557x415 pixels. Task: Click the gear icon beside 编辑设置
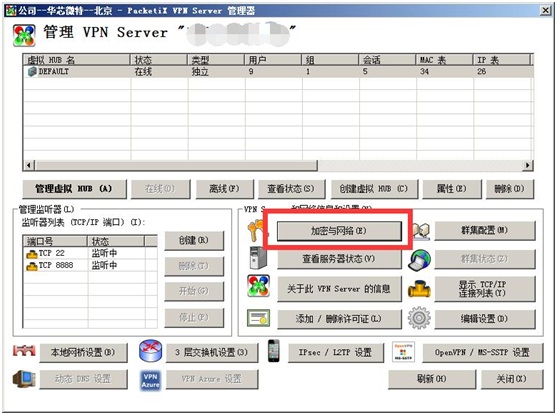pos(419,318)
